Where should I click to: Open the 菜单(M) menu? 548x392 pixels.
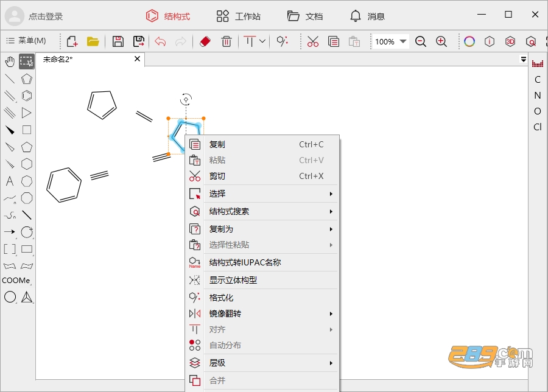[x=26, y=41]
